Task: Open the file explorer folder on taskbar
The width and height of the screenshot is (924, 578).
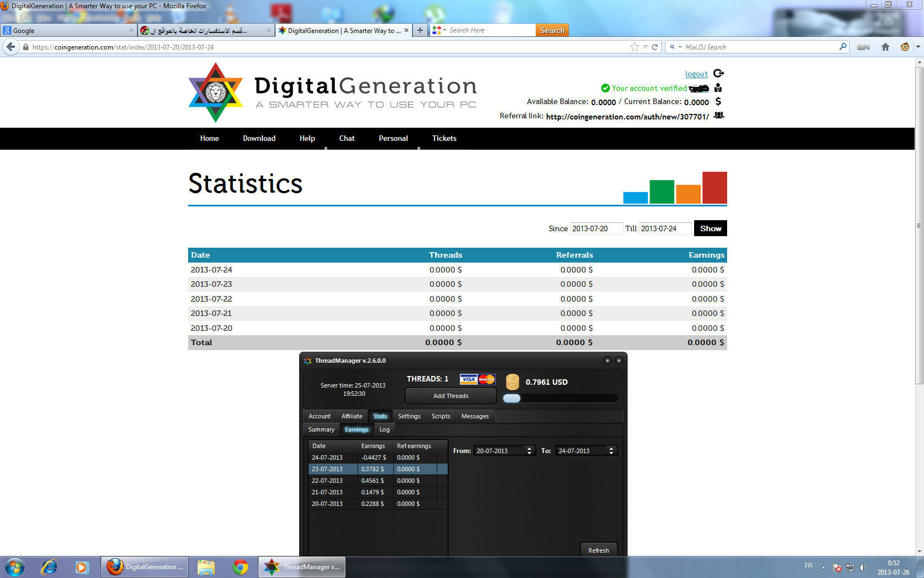Action: 206,567
